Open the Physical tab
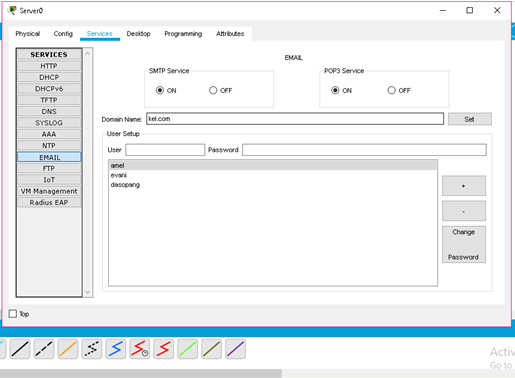This screenshot has width=515, height=378. 28,34
